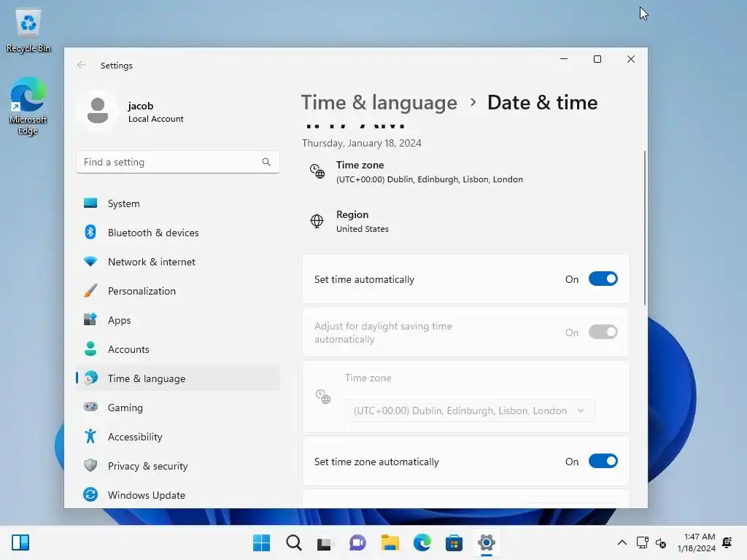Click the settings page vertical scrollbar
The width and height of the screenshot is (747, 560).
[645, 227]
